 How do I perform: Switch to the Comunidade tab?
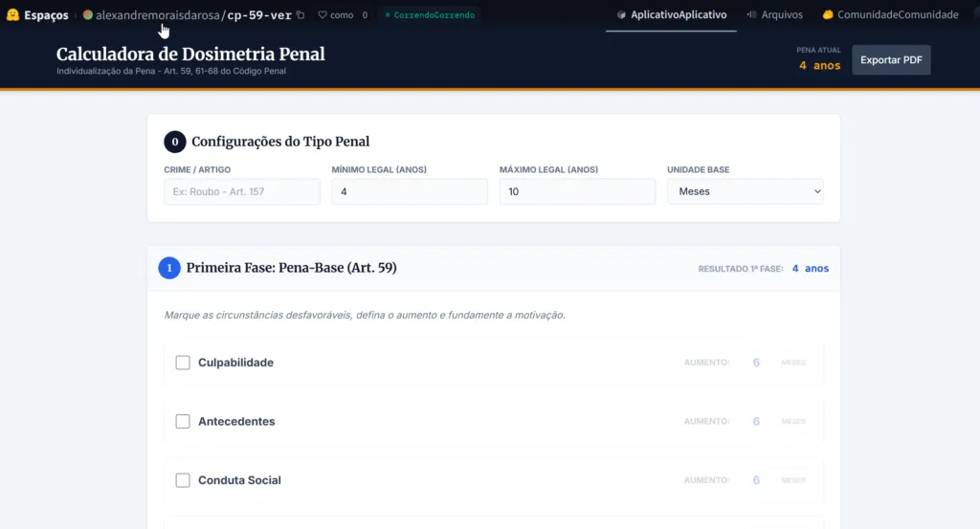pyautogui.click(x=890, y=15)
